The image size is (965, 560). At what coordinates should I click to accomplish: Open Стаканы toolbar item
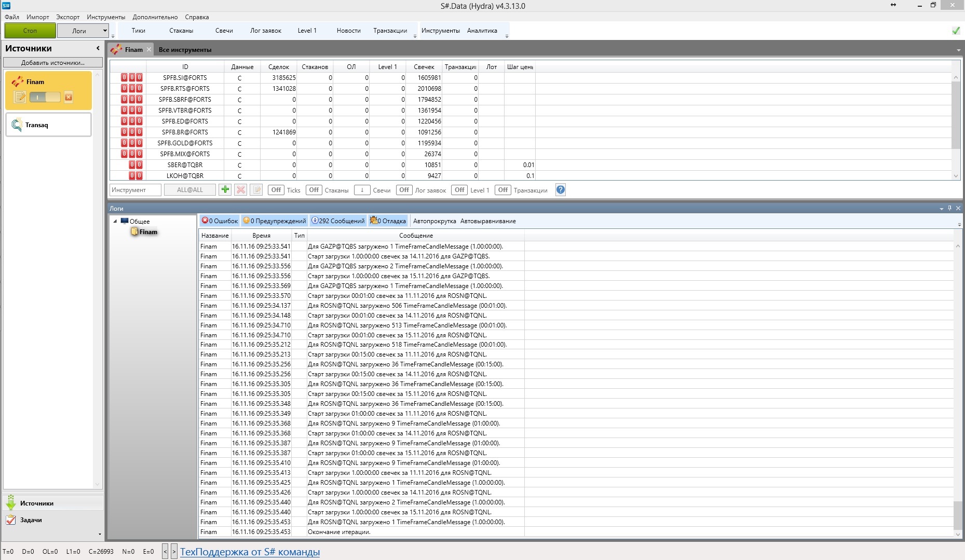[x=181, y=31]
